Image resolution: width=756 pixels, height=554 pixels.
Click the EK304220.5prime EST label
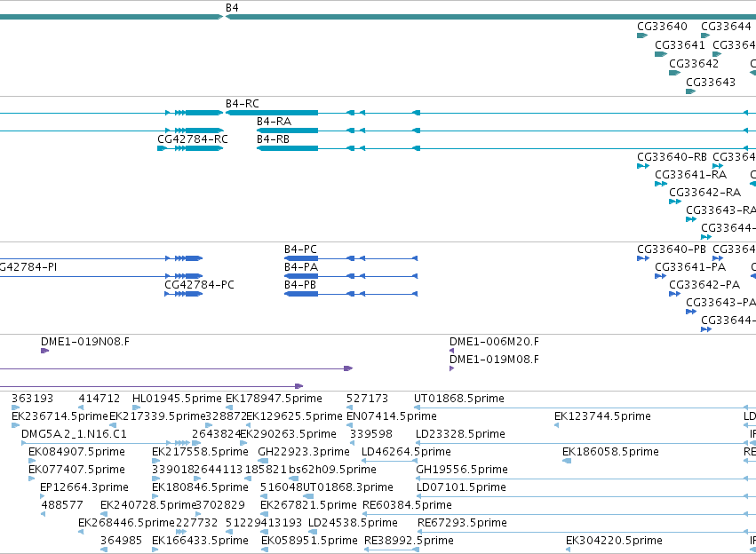[x=614, y=542]
